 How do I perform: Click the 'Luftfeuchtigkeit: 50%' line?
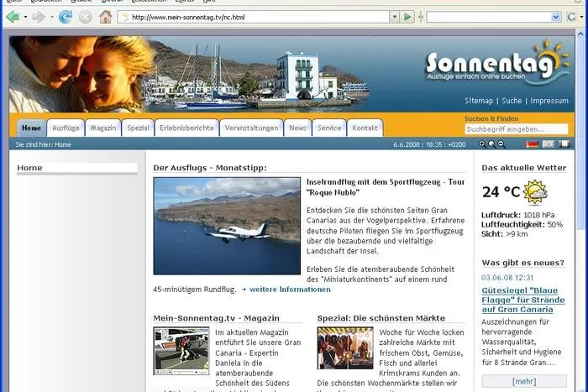[x=522, y=224]
